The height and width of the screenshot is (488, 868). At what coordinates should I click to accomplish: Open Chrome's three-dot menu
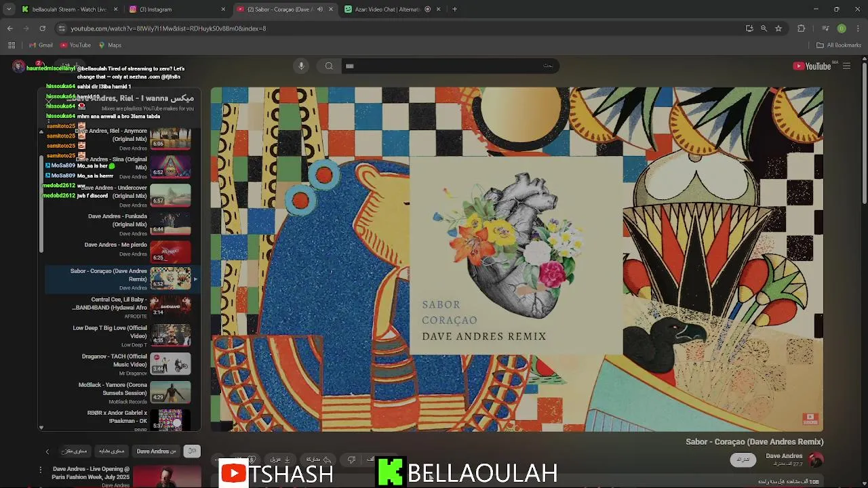[858, 28]
